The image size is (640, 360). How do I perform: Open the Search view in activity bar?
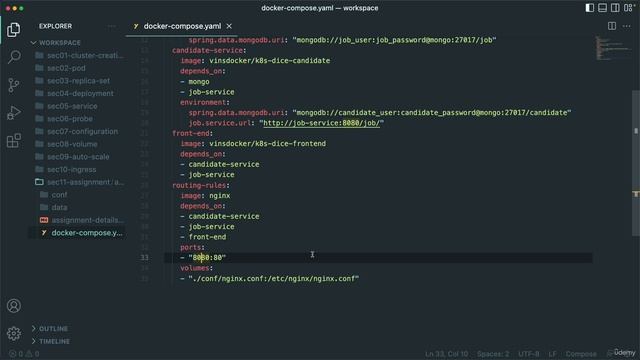click(x=13, y=57)
